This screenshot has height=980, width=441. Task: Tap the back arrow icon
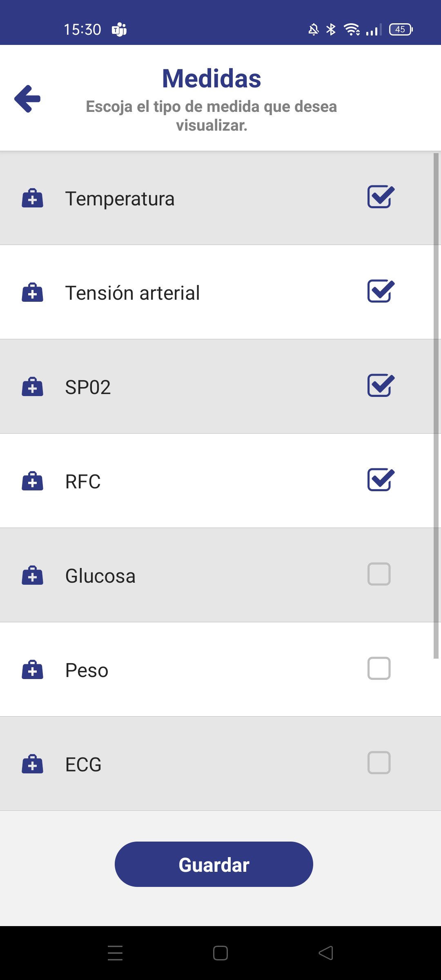click(x=27, y=98)
